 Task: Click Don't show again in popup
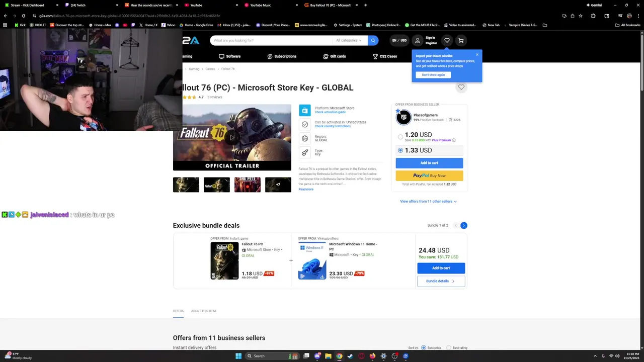[433, 75]
